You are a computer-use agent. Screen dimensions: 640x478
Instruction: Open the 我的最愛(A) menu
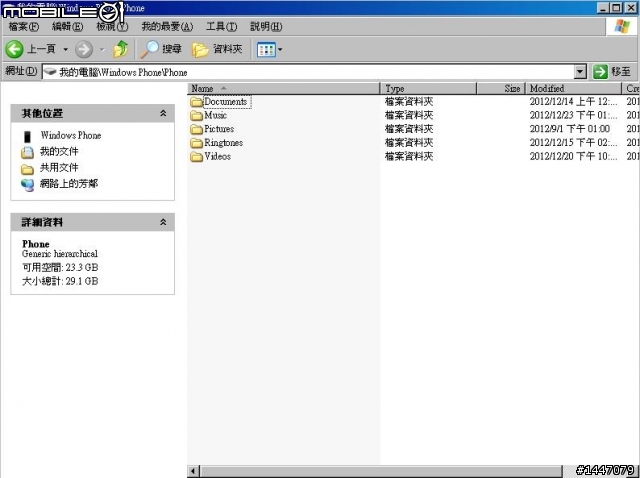(x=167, y=27)
